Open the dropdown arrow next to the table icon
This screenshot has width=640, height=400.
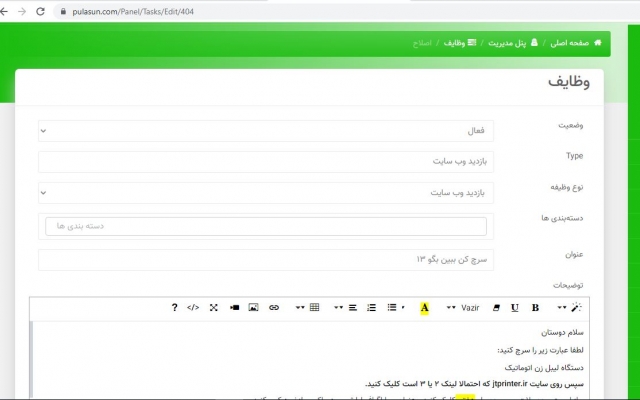300,308
